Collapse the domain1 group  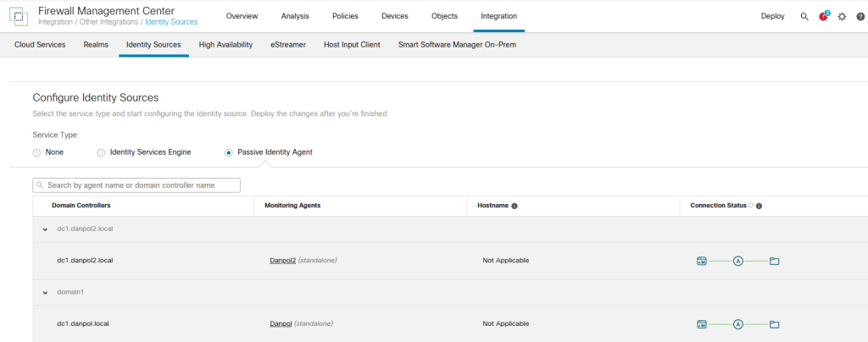pyautogui.click(x=46, y=293)
